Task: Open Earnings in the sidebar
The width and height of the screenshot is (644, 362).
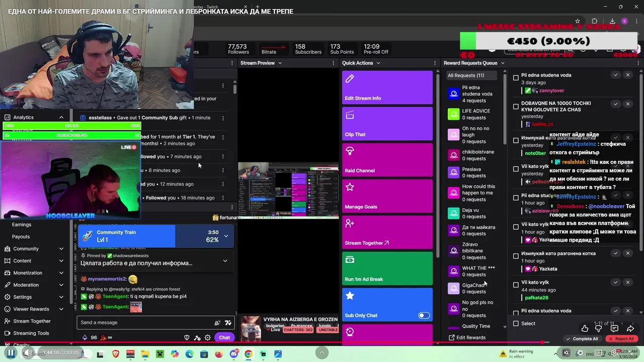Action: 22,225
